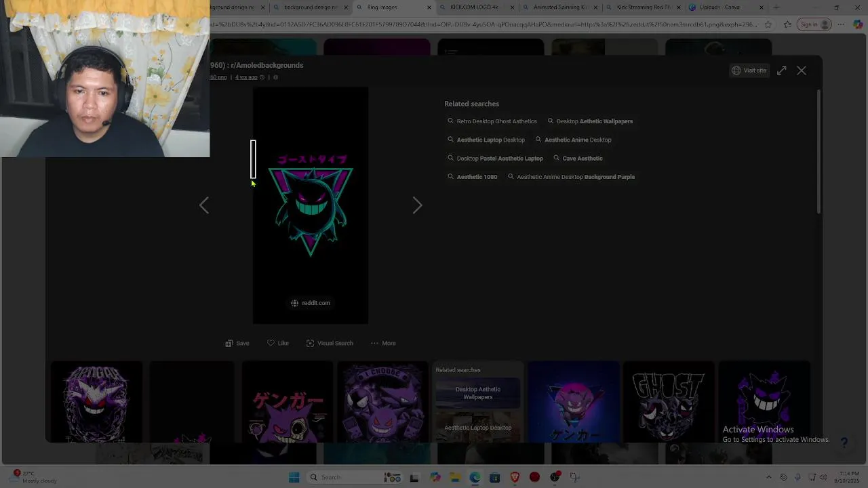This screenshot has height=488, width=868.
Task: Search Aesthetic Anime Desktop
Action: 574,140
